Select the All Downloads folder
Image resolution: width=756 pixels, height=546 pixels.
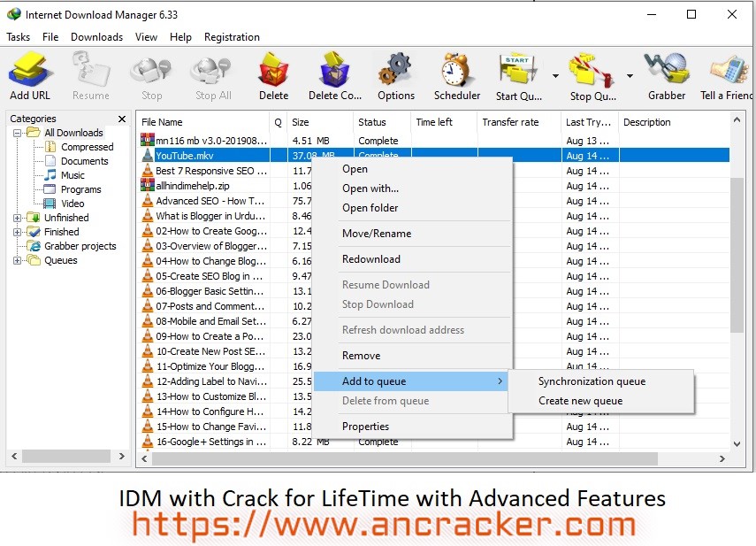pos(65,133)
